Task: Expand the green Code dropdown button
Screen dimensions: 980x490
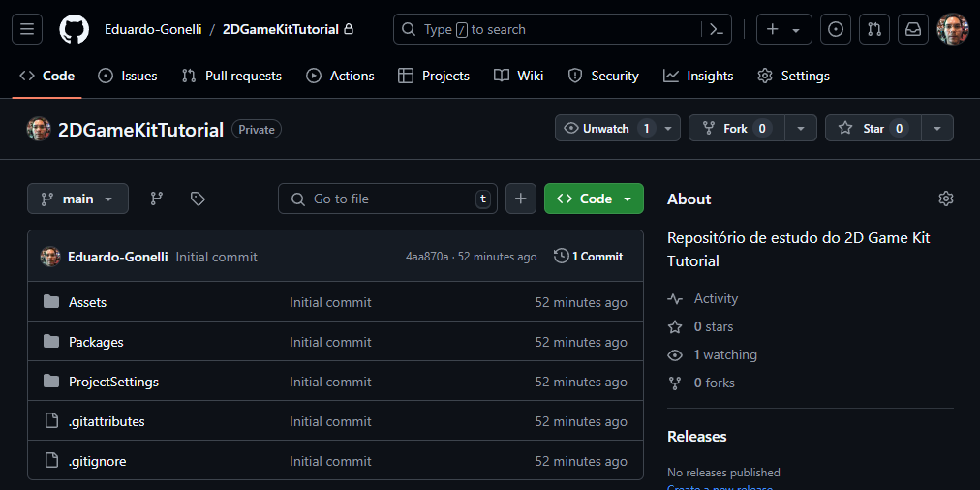Action: (594, 199)
